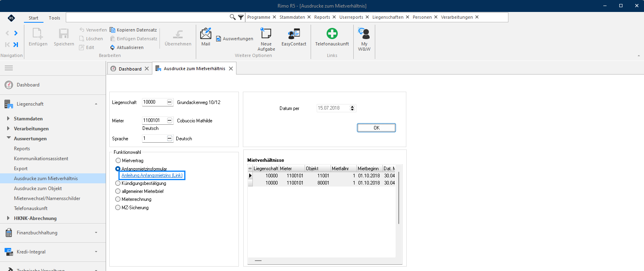The image size is (644, 271).
Task: Open Liegenschaft lookup ellipsis button
Action: 169,102
